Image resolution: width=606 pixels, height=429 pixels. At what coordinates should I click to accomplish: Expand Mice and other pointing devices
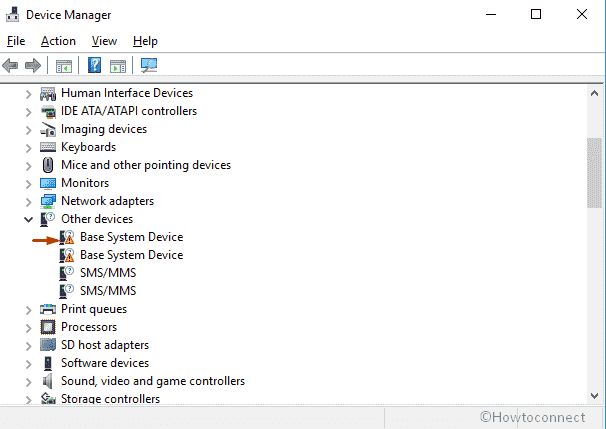tap(28, 166)
